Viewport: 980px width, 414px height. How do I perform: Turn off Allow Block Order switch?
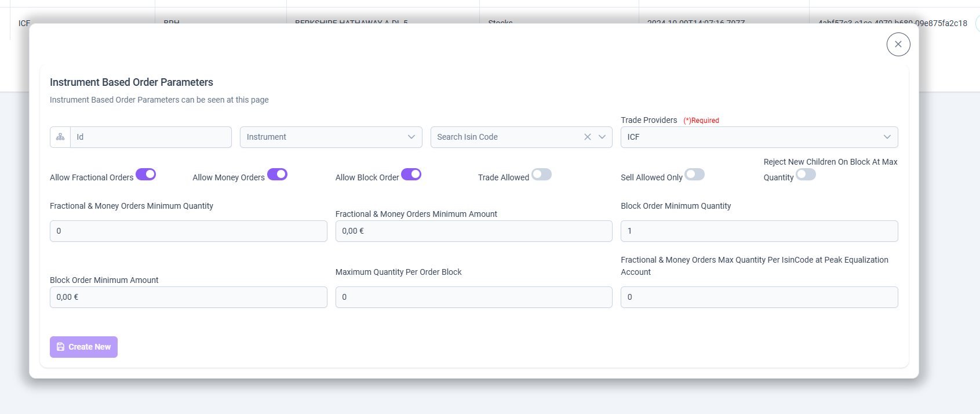click(411, 174)
